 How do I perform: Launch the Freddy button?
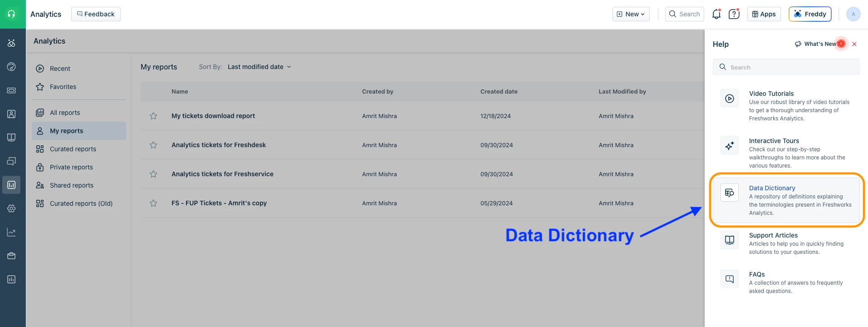[810, 14]
